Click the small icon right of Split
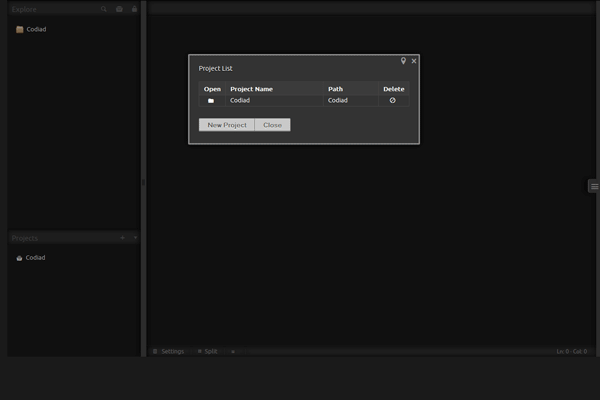The height and width of the screenshot is (400, 600). coord(233,352)
